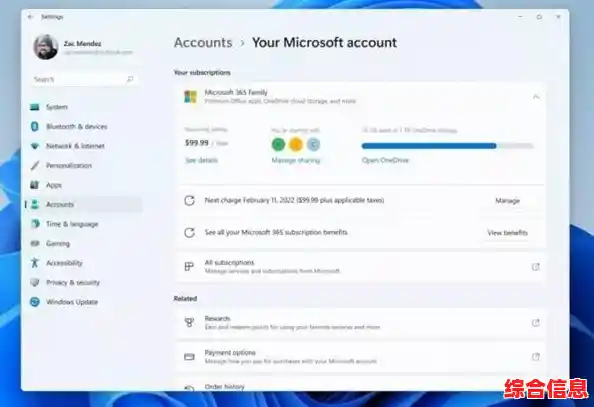Go back using the Settings back arrow
The width and height of the screenshot is (594, 407).
[x=31, y=17]
